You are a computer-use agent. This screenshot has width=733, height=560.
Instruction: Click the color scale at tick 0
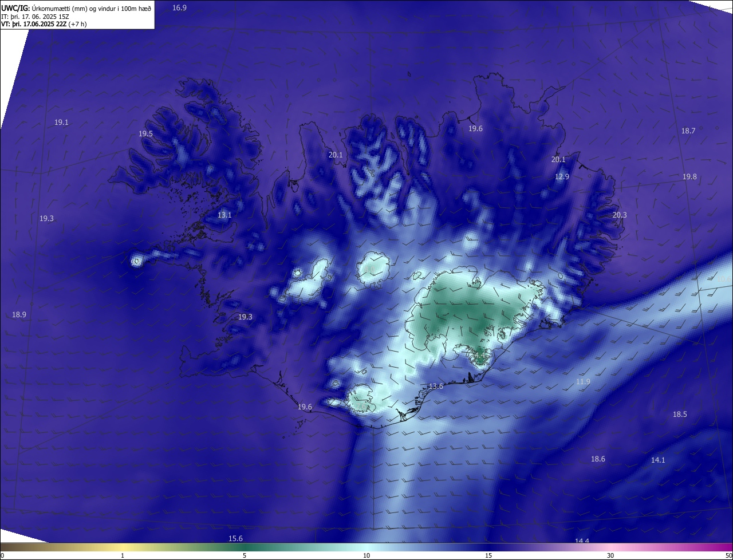tap(2, 555)
